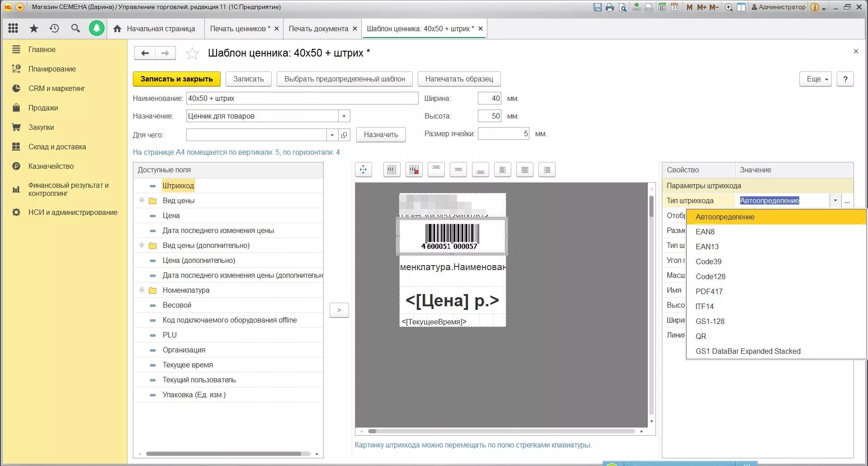Open the Еще dropdown menu
The width and height of the screenshot is (868, 466).
(x=816, y=79)
